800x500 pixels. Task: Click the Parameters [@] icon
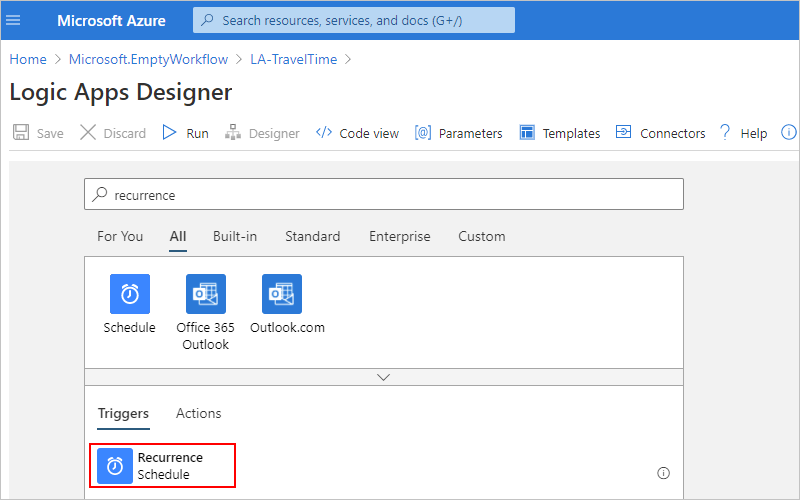pos(423,133)
